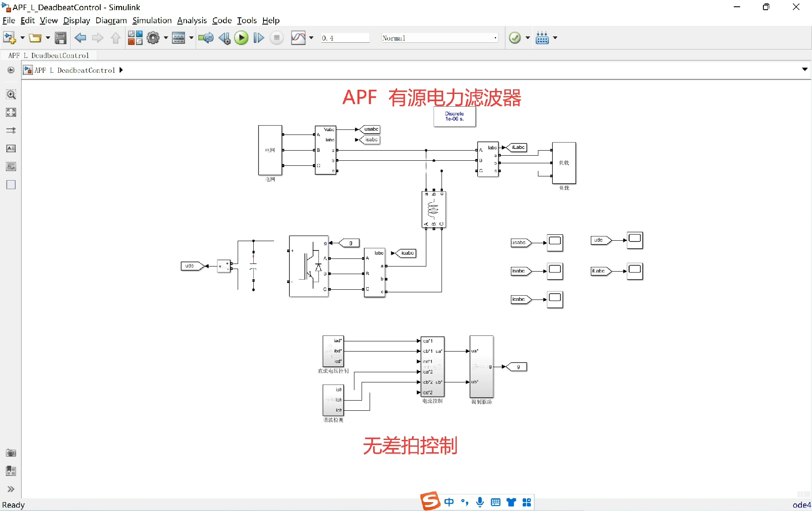
Task: Open Model Configuration Parameters gear icon
Action: (153, 38)
